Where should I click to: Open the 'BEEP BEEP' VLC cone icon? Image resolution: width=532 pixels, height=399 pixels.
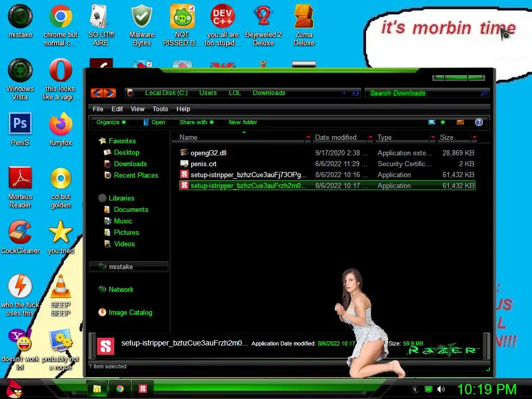tap(61, 295)
